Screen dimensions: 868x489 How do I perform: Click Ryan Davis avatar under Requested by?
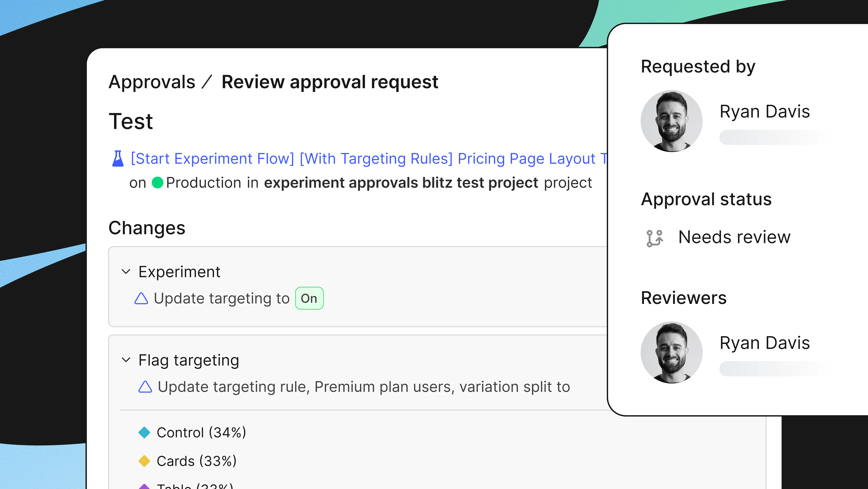(672, 121)
